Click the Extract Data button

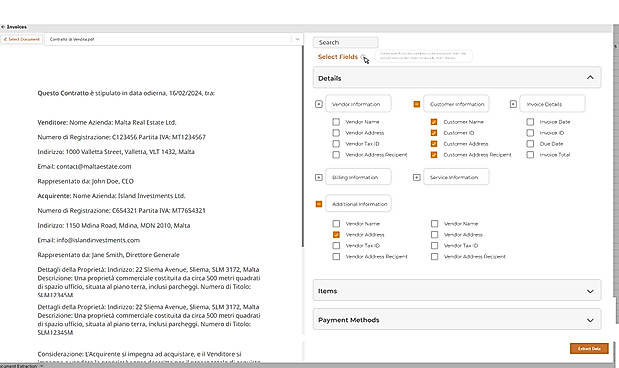click(x=589, y=349)
